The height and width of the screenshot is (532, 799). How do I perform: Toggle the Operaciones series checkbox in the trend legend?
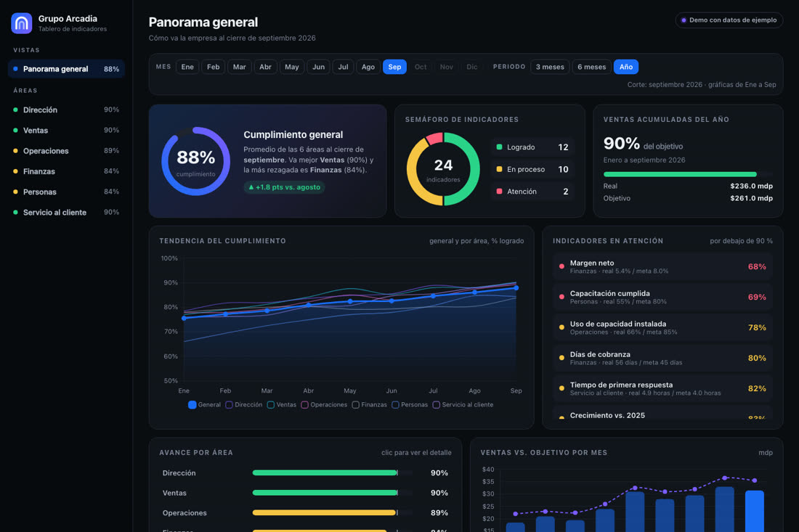pos(305,405)
